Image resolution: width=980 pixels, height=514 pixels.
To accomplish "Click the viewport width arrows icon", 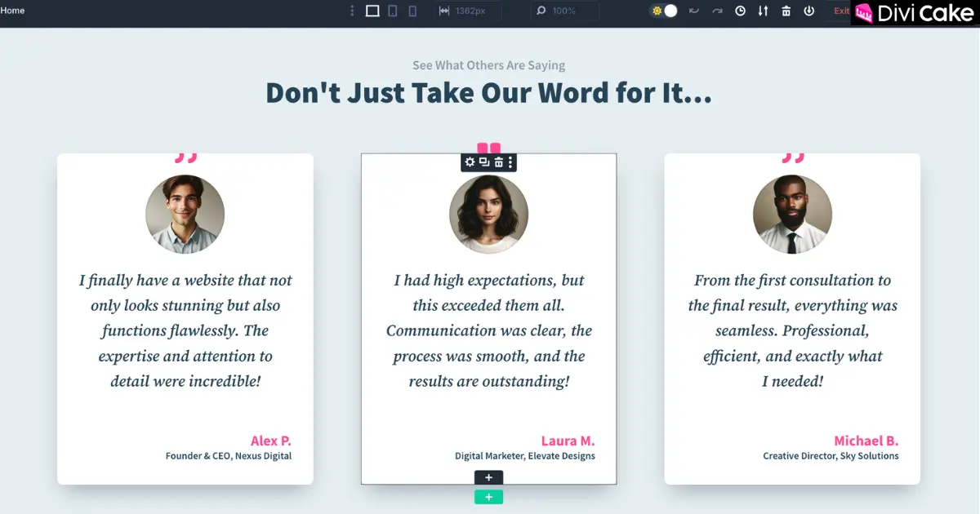I will click(x=444, y=11).
